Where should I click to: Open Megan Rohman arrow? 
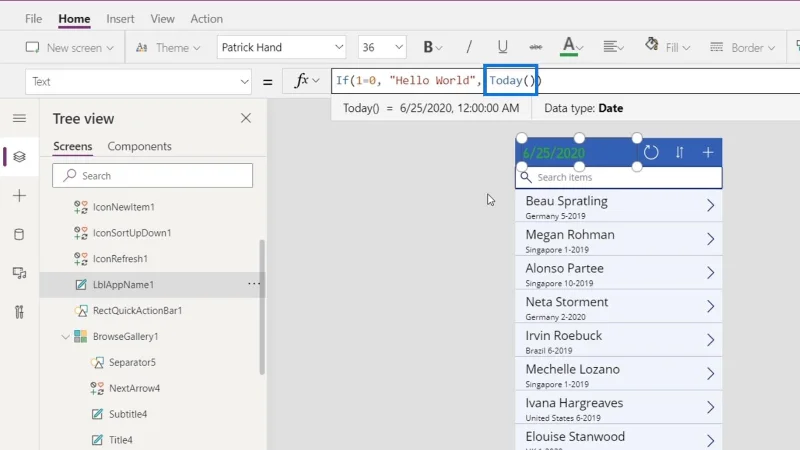(710, 239)
